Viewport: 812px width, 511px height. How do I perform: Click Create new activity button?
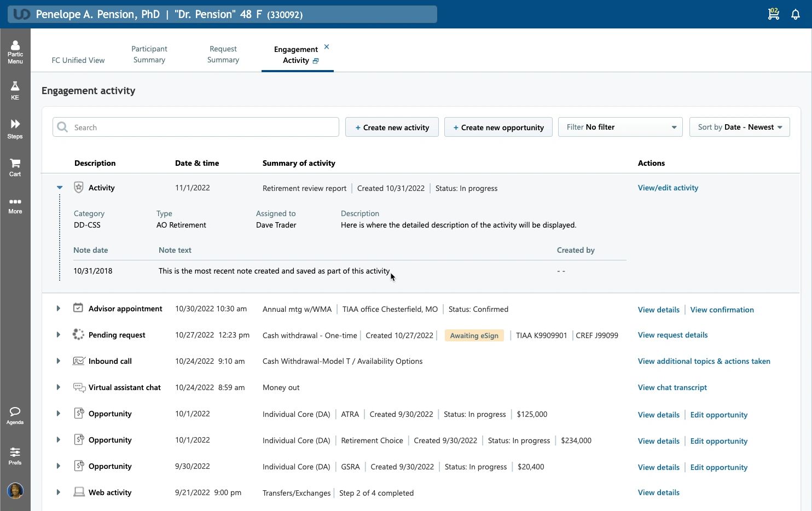pos(392,127)
